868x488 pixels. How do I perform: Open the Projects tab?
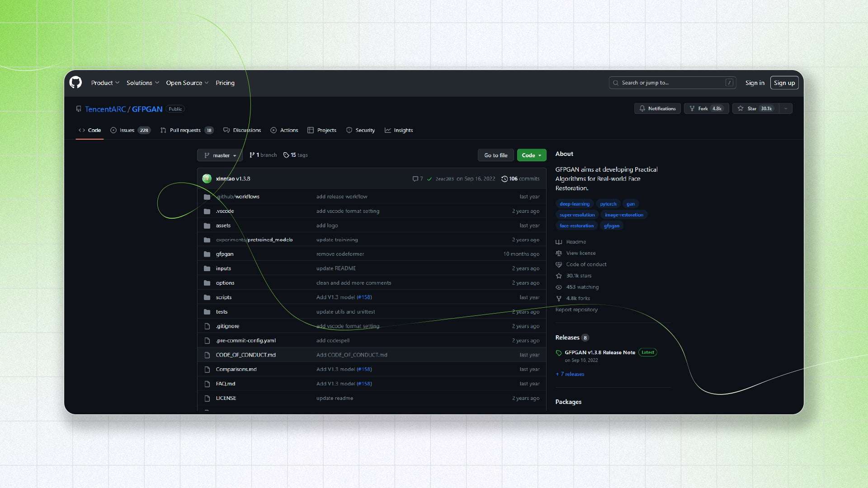[x=322, y=130]
